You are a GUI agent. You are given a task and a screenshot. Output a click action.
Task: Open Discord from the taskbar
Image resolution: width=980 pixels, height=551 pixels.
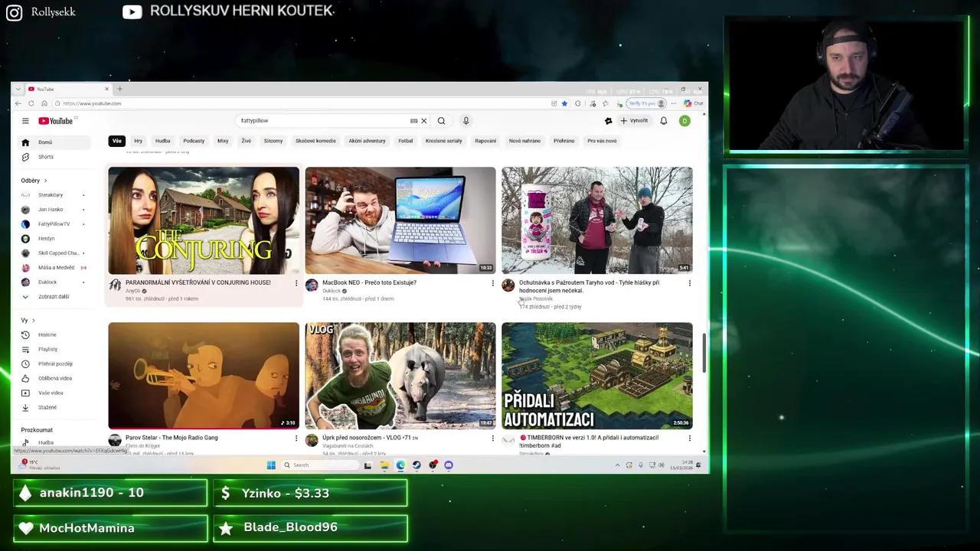click(449, 465)
